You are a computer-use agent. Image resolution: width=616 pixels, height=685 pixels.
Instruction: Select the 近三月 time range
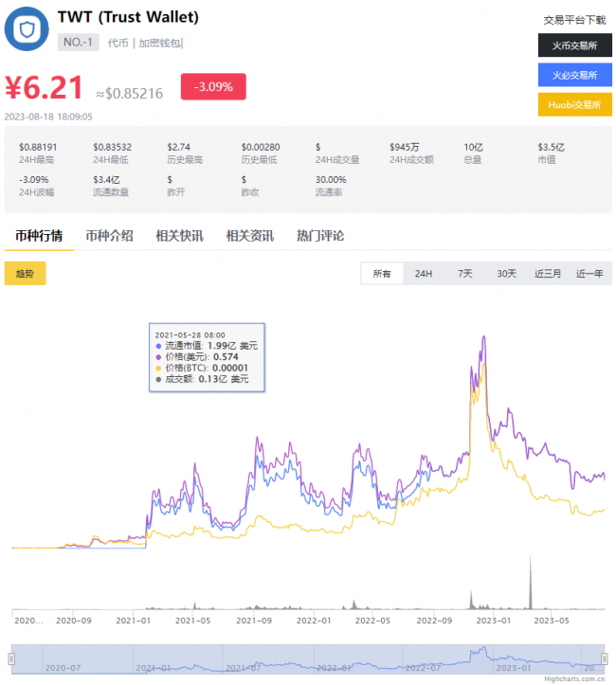[x=548, y=274]
